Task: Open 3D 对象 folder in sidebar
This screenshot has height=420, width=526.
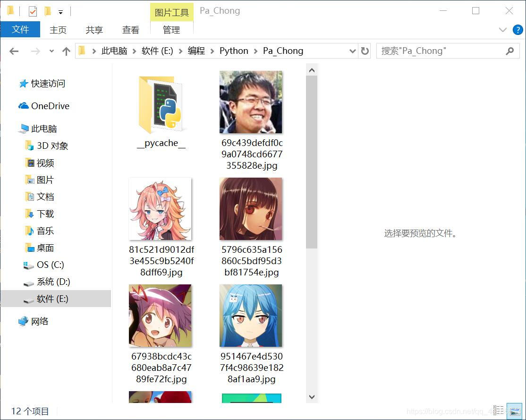Action: [47, 146]
